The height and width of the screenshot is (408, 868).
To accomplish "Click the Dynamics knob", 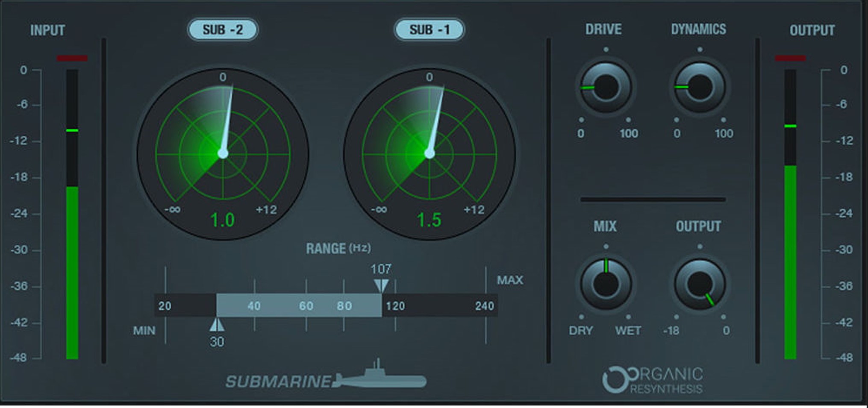I will click(700, 87).
